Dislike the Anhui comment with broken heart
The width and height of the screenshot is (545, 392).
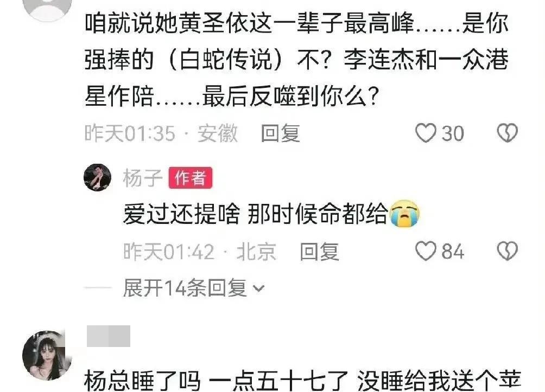[x=508, y=133]
